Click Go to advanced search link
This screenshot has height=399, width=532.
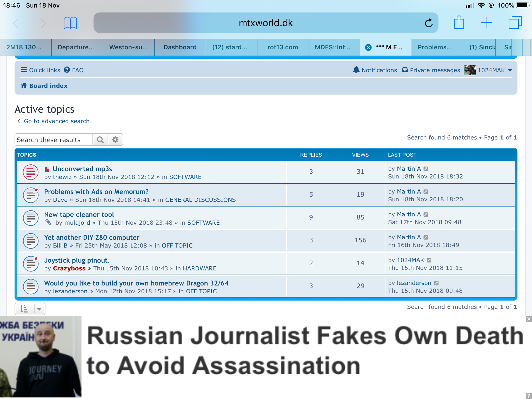click(x=56, y=121)
